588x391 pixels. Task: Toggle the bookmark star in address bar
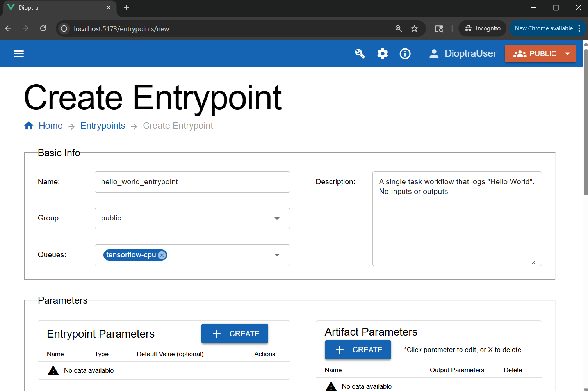point(414,28)
